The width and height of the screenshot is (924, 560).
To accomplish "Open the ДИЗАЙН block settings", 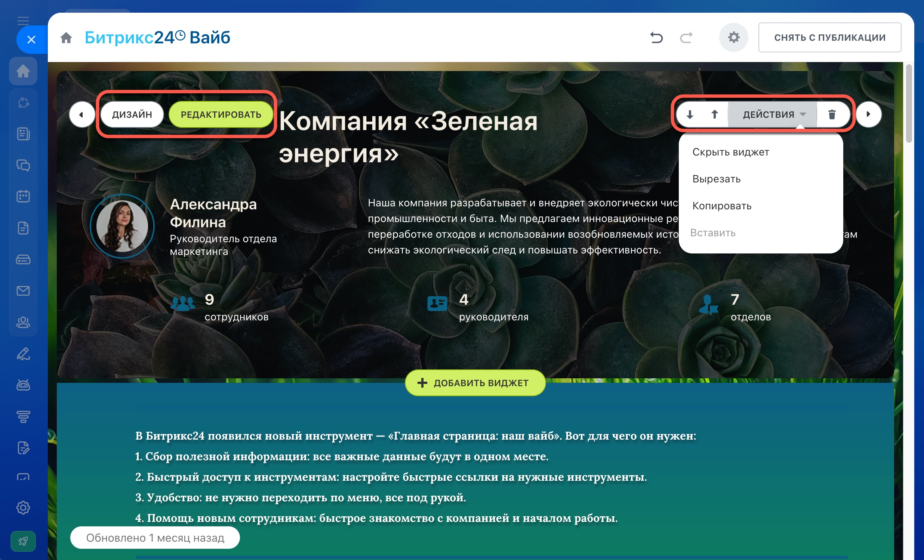I will tap(132, 114).
